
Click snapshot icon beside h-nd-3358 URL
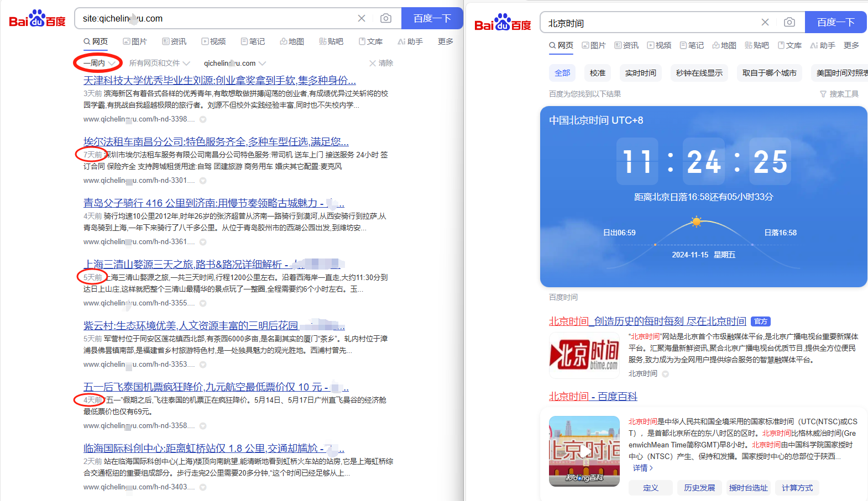pyautogui.click(x=203, y=426)
